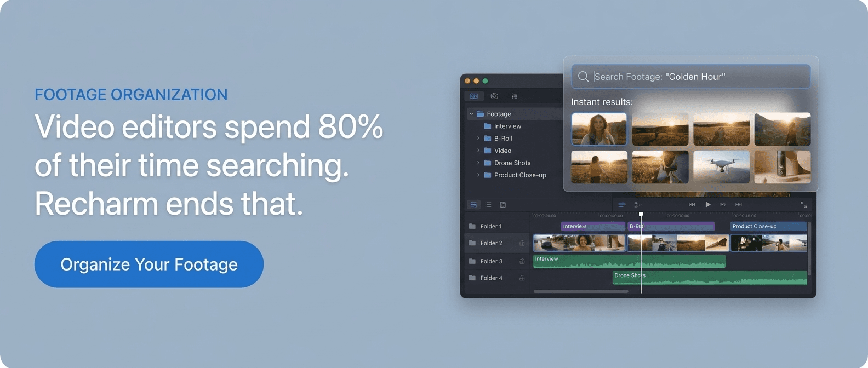The height and width of the screenshot is (368, 868).
Task: Expand the B-Roll folder
Action: tap(478, 139)
